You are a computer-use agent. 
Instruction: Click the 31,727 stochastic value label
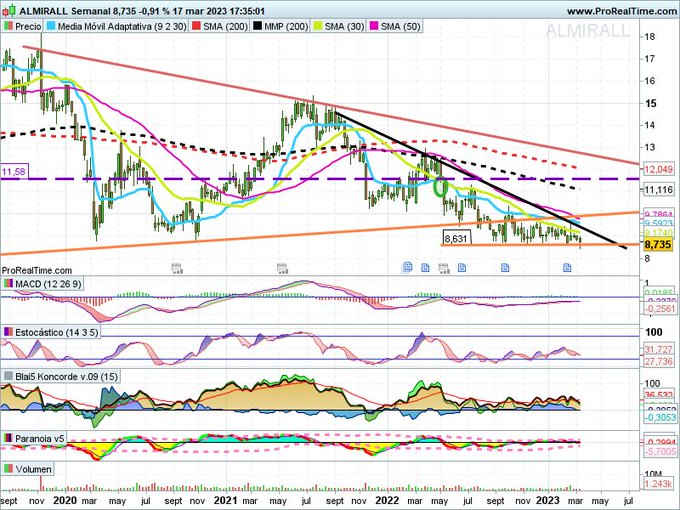point(658,349)
